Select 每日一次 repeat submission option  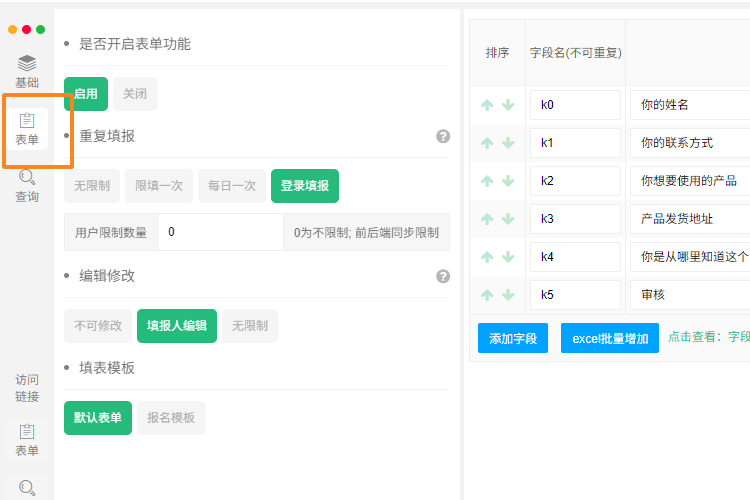point(232,186)
